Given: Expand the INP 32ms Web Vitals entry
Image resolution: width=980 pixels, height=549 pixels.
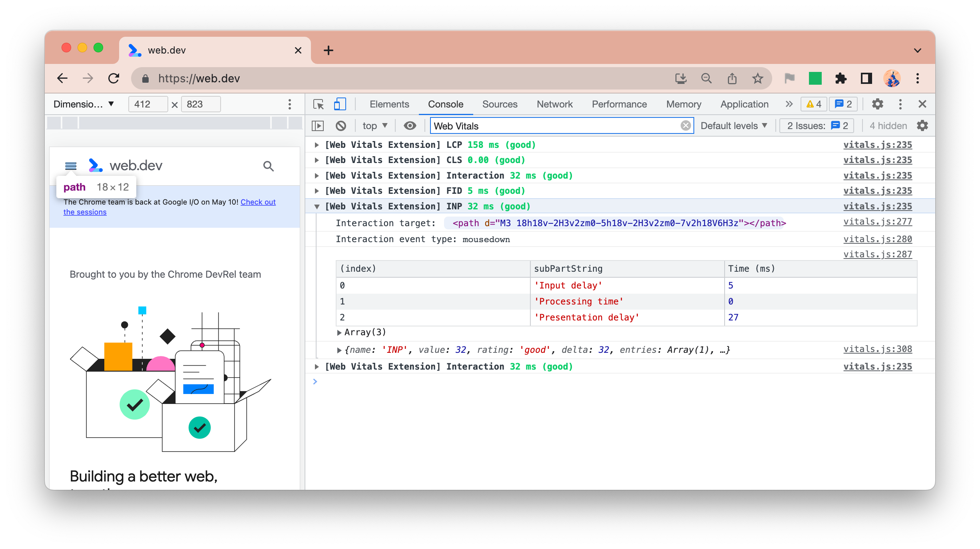Looking at the screenshot, I should click(x=317, y=207).
